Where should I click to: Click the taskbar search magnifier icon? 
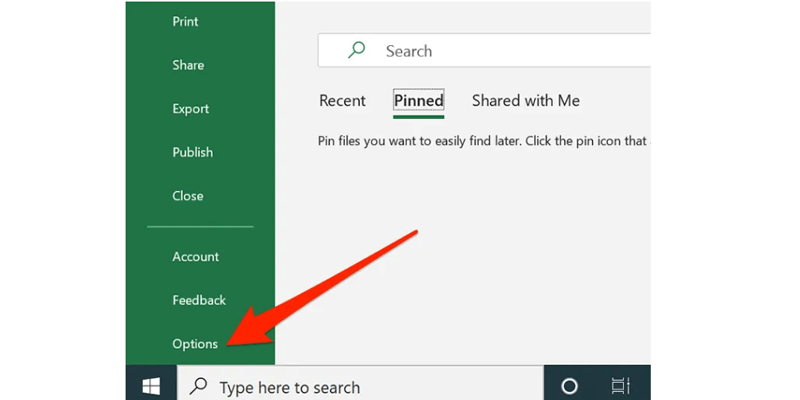click(200, 386)
